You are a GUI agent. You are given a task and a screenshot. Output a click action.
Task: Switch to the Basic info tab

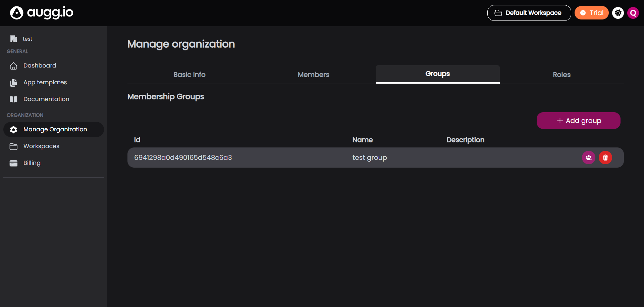[x=189, y=75]
